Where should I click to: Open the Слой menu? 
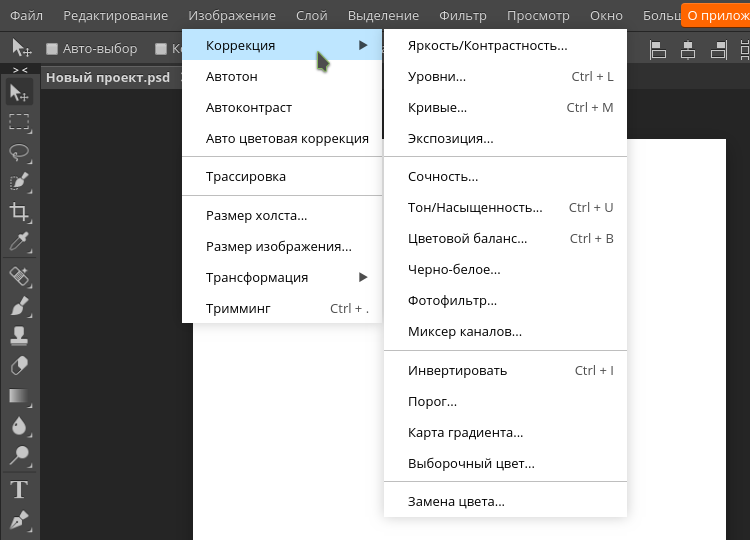[x=312, y=16]
